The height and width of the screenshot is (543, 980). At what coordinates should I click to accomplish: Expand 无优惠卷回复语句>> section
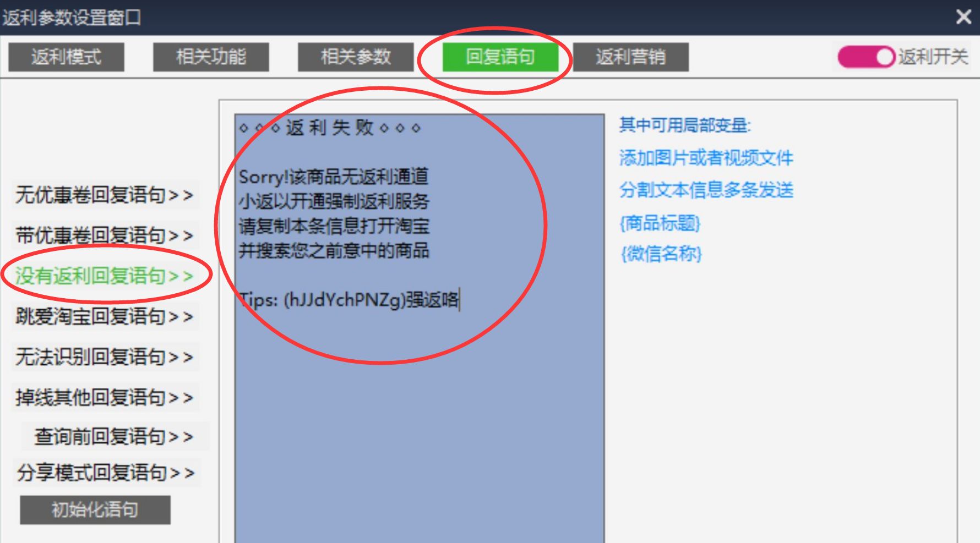[105, 195]
